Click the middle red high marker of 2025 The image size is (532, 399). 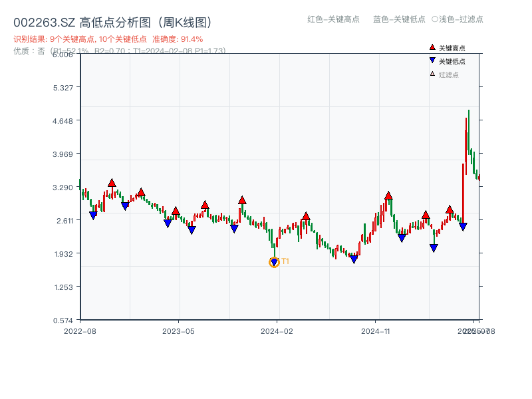426,215
